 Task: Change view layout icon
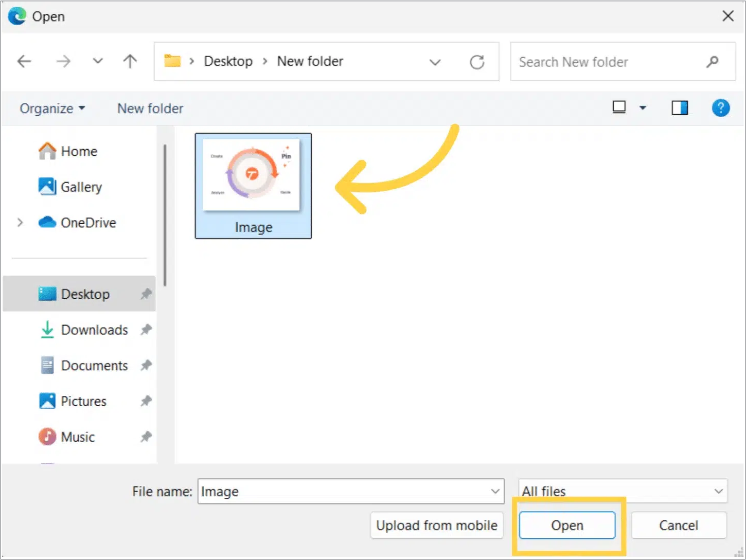pyautogui.click(x=619, y=107)
